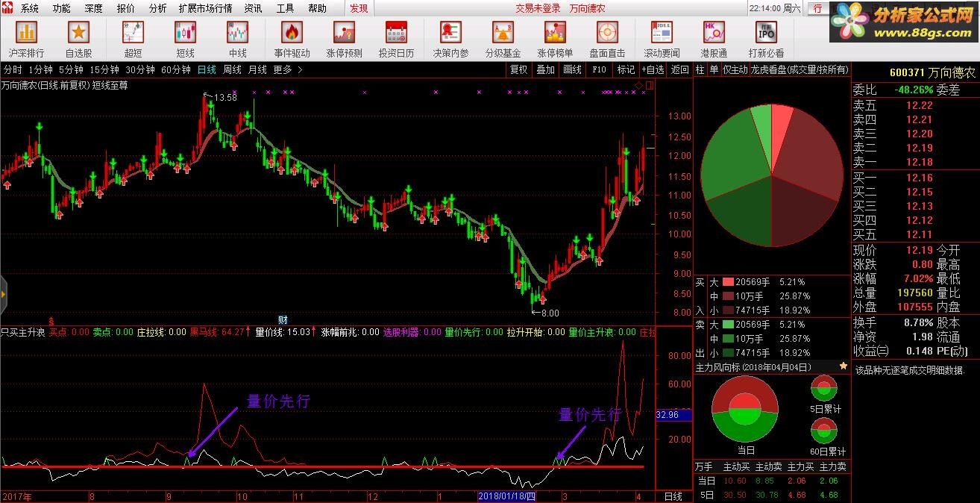Image resolution: width=980 pixels, height=503 pixels.
Task: Click the F10 button
Action: coord(599,69)
